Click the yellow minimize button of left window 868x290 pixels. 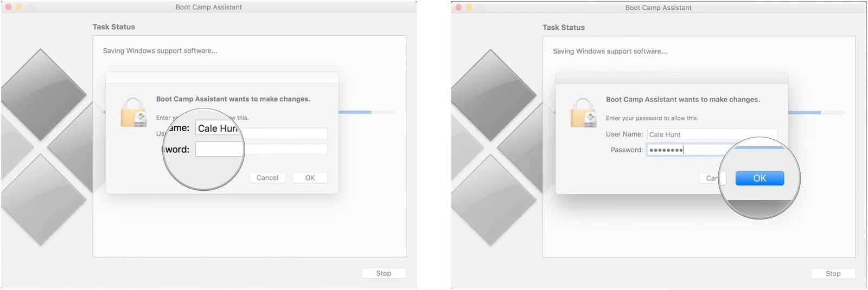coord(19,7)
